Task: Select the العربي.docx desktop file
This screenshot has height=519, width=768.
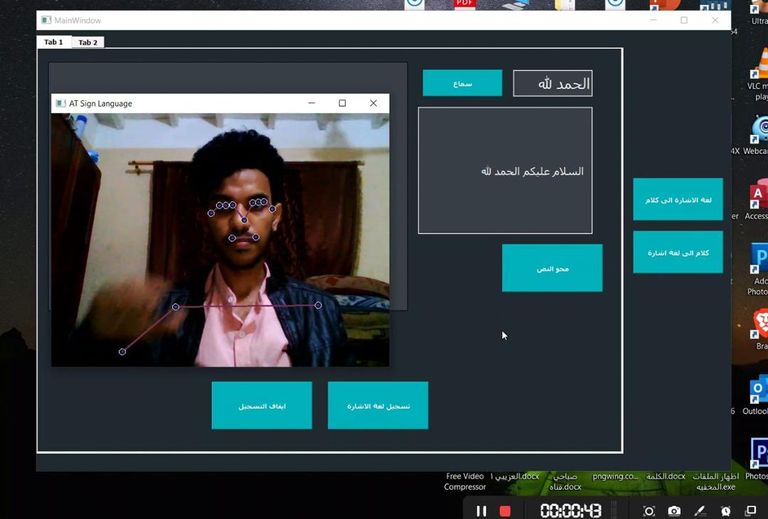Action: 515,476
